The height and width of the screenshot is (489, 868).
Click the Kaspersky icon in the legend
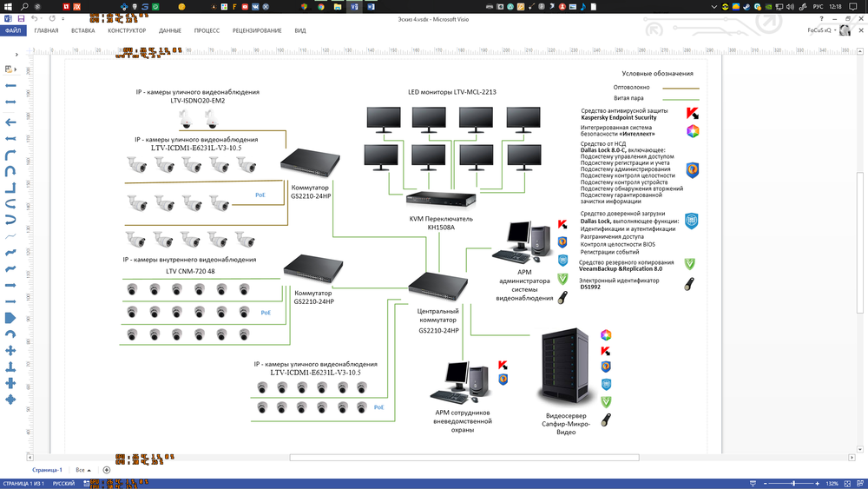pos(692,114)
